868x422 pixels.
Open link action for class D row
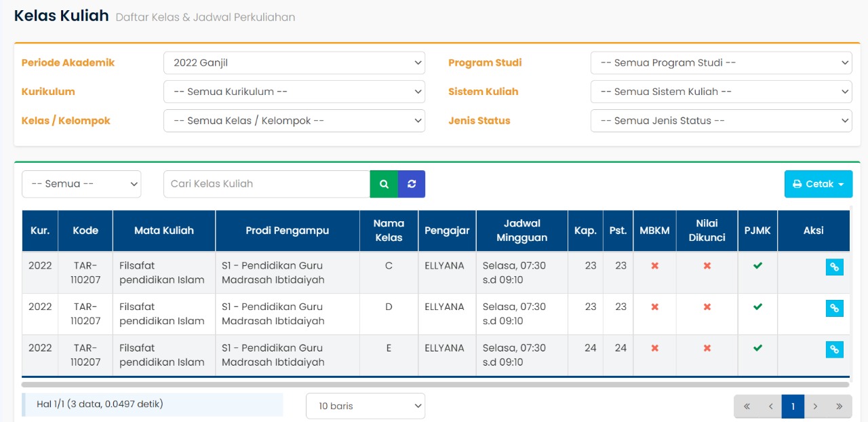[x=834, y=309]
